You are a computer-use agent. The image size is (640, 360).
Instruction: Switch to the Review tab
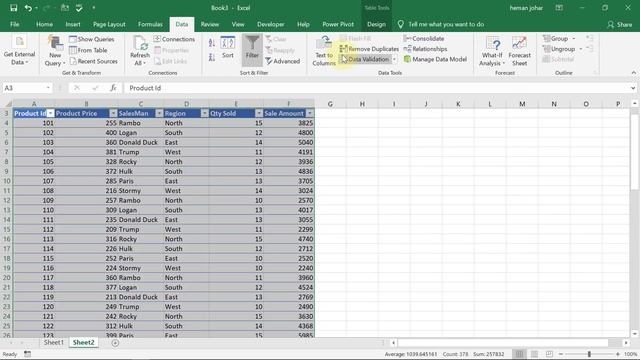coord(209,24)
